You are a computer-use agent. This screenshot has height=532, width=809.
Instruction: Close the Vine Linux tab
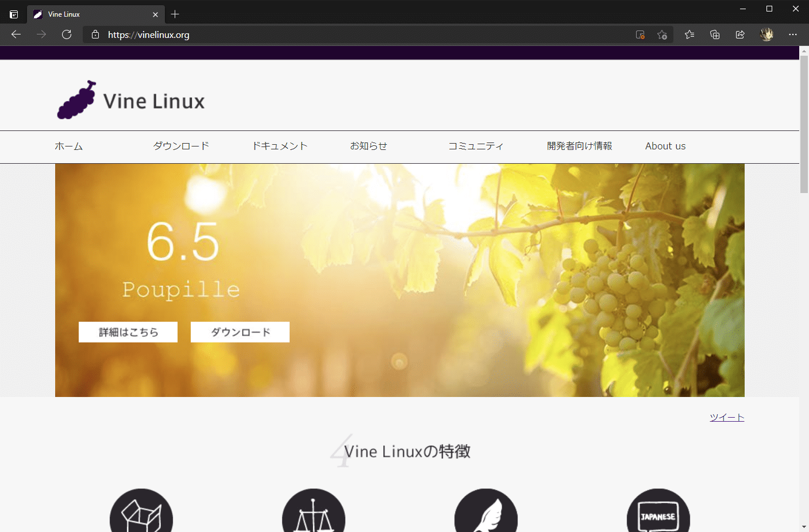pyautogui.click(x=155, y=14)
